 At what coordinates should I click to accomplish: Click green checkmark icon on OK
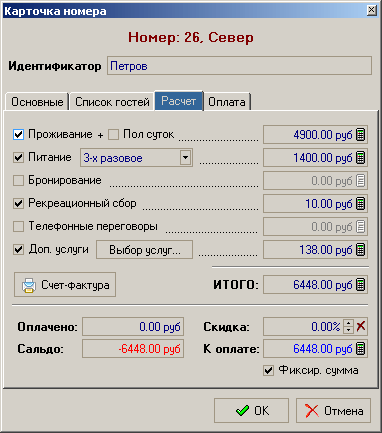[242, 411]
